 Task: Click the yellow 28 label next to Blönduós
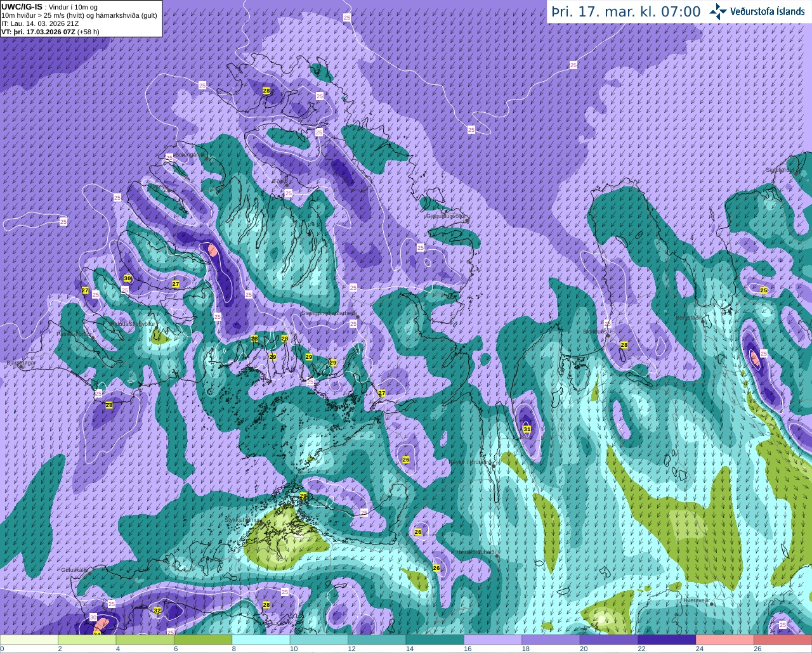624,345
